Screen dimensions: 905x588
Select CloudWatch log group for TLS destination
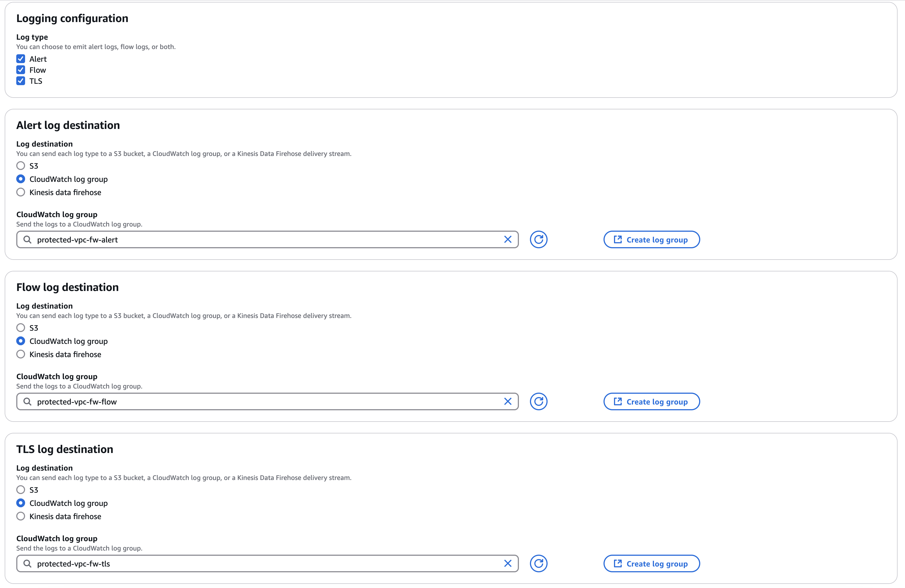point(21,503)
